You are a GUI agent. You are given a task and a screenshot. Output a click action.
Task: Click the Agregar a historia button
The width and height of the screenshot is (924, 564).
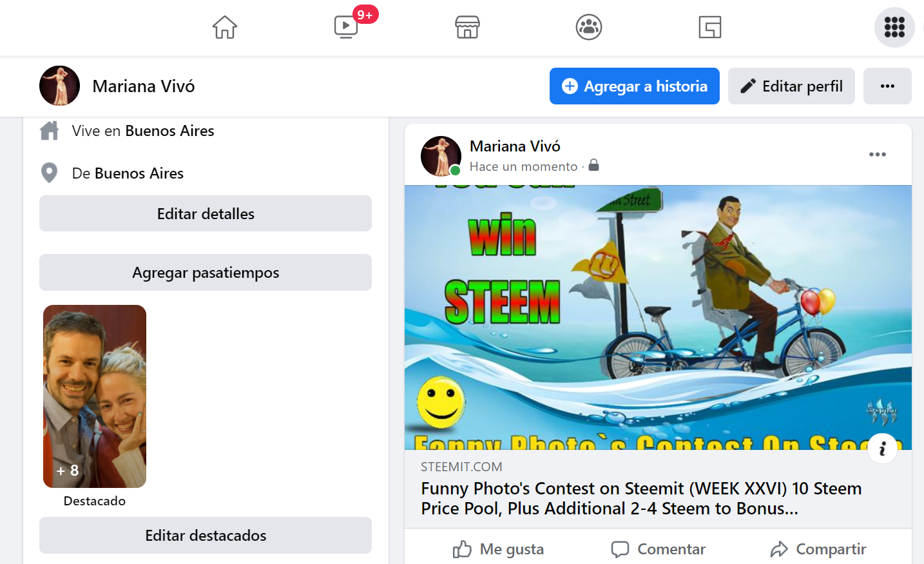click(635, 86)
